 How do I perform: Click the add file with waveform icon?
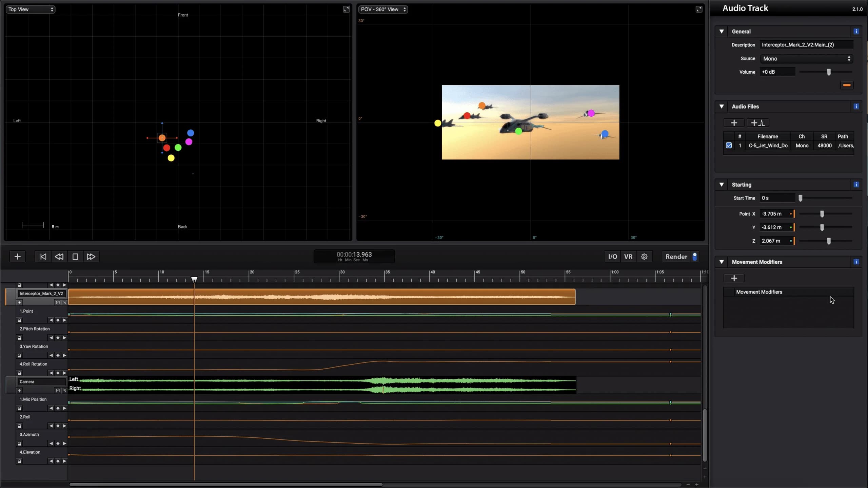[757, 123]
